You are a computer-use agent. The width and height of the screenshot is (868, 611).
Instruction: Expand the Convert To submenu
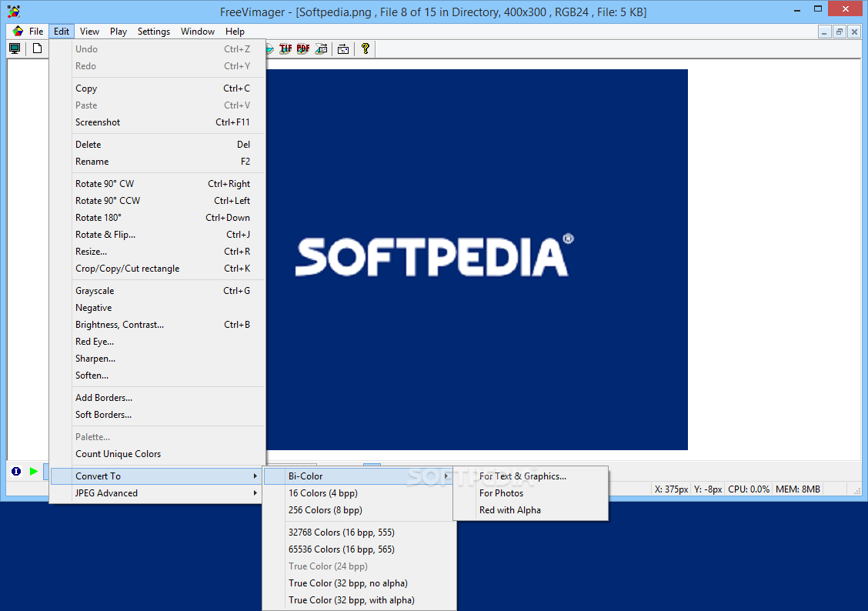point(158,476)
